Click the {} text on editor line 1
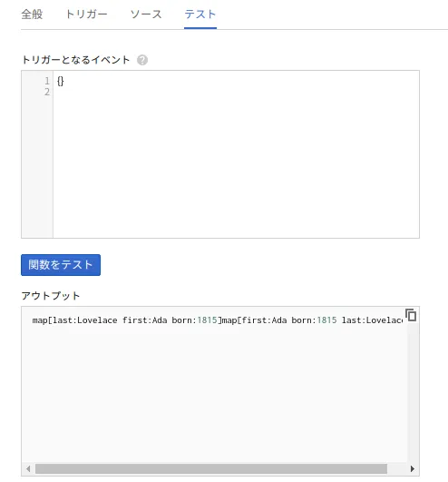Screen dimensions: 448x482 (x=61, y=81)
